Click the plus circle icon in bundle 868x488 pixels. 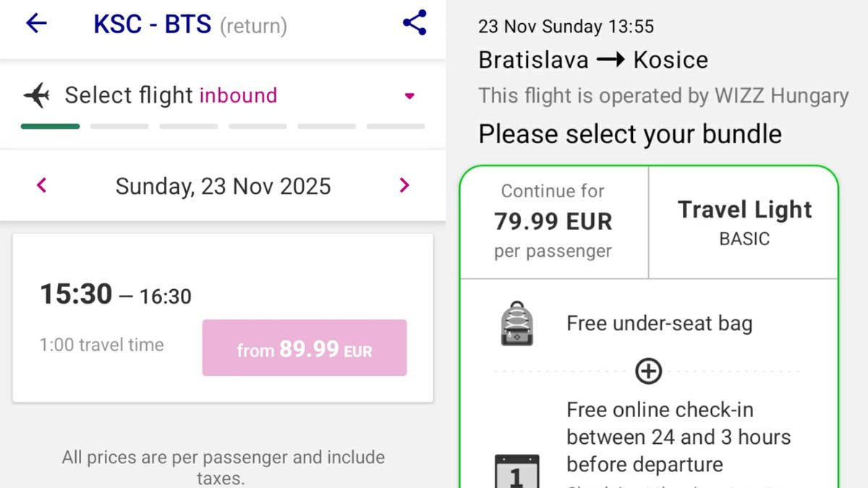pyautogui.click(x=648, y=372)
